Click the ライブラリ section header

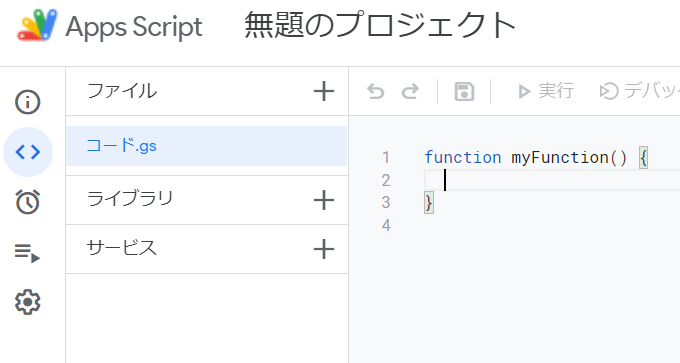point(130,199)
